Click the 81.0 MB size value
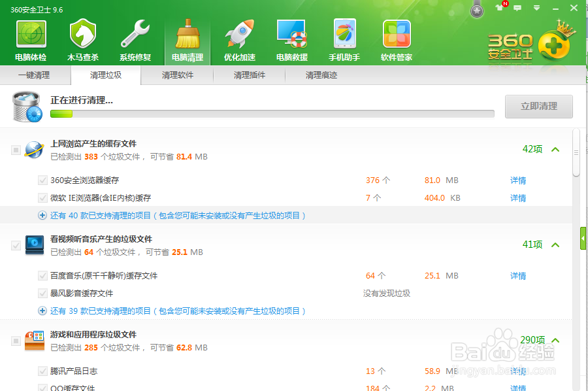This screenshot has width=588, height=391. [x=442, y=180]
